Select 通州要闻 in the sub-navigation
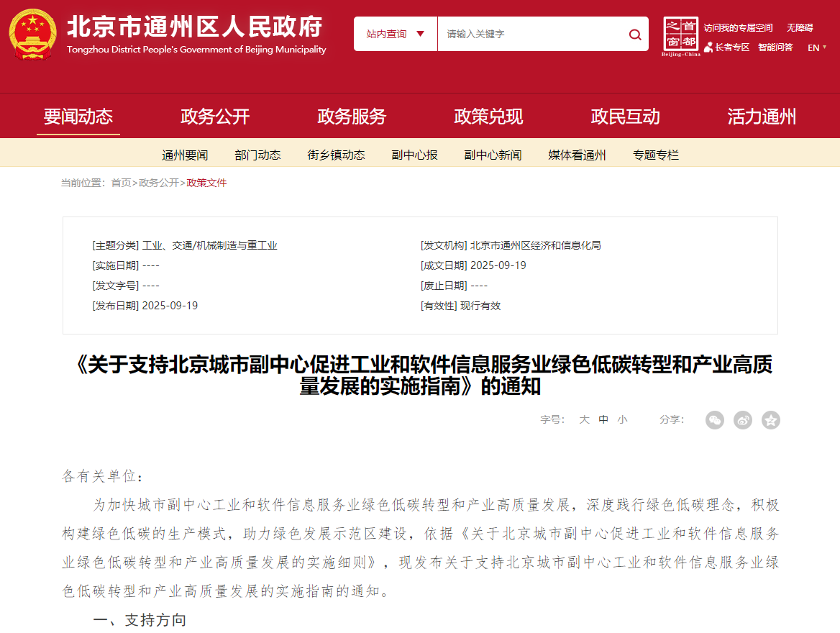This screenshot has width=840, height=633. pos(185,155)
